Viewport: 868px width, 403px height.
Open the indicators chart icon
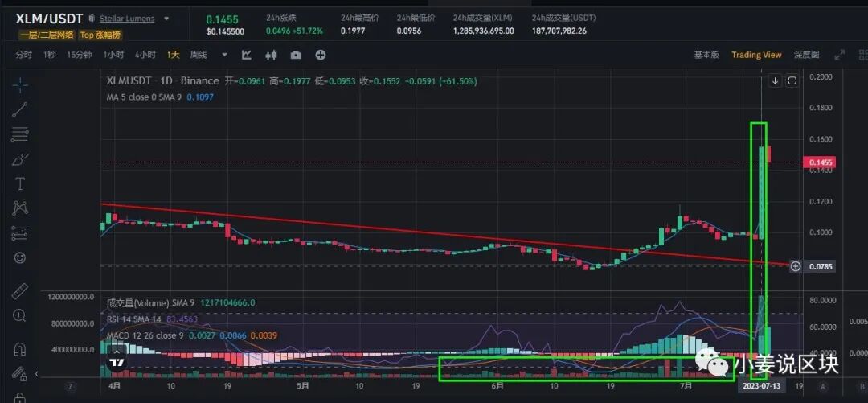(x=247, y=55)
